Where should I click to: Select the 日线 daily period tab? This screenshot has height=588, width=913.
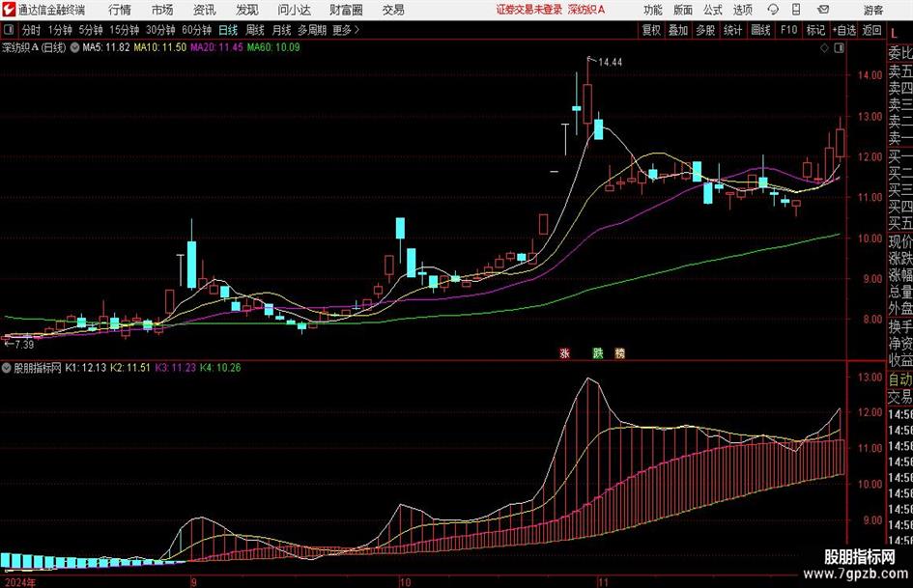click(228, 30)
